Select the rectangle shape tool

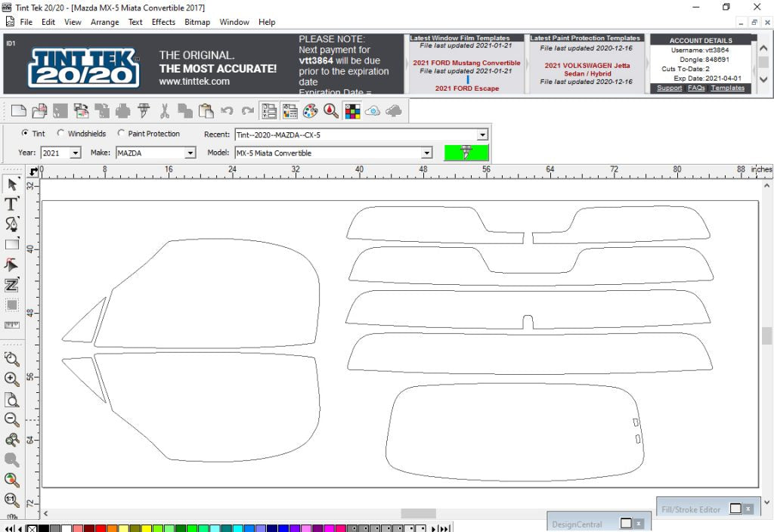12,244
